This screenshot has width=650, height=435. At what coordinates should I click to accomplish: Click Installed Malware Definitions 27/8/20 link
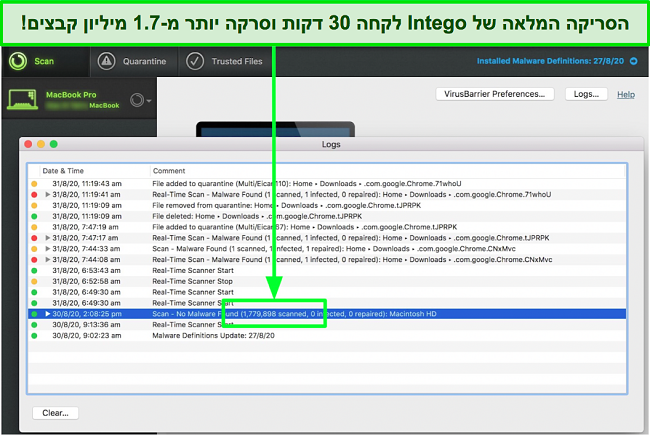550,61
